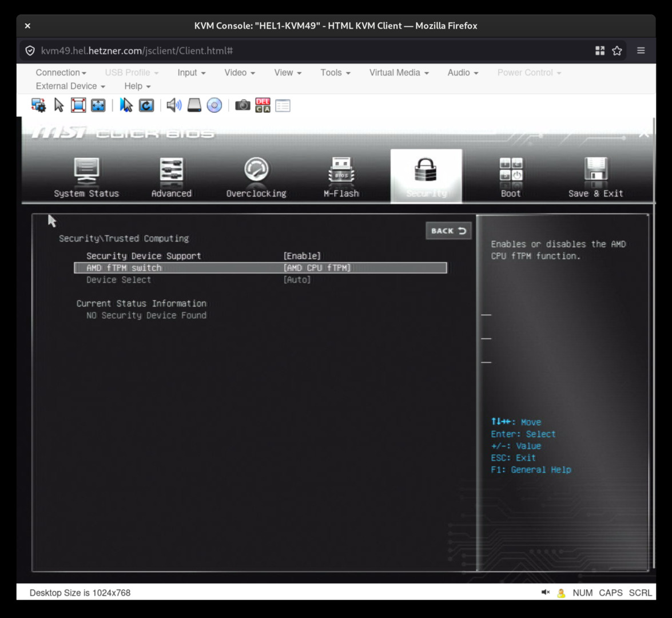Image resolution: width=672 pixels, height=618 pixels.
Task: Mute audio from the status bar speaker
Action: click(x=544, y=593)
